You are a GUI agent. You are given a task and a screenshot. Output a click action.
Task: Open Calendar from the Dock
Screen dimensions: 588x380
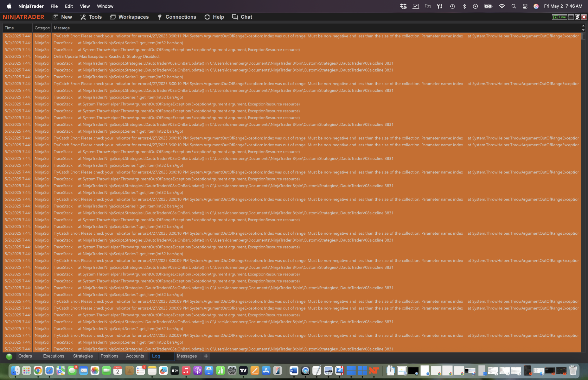click(118, 370)
